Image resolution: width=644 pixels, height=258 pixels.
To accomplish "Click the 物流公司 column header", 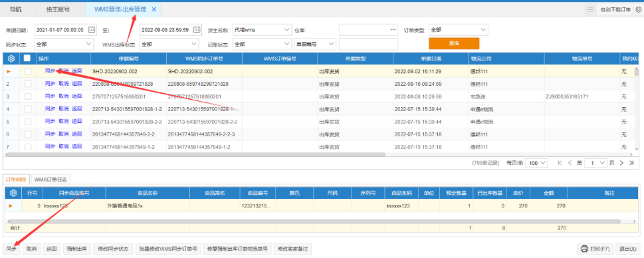I will [506, 59].
